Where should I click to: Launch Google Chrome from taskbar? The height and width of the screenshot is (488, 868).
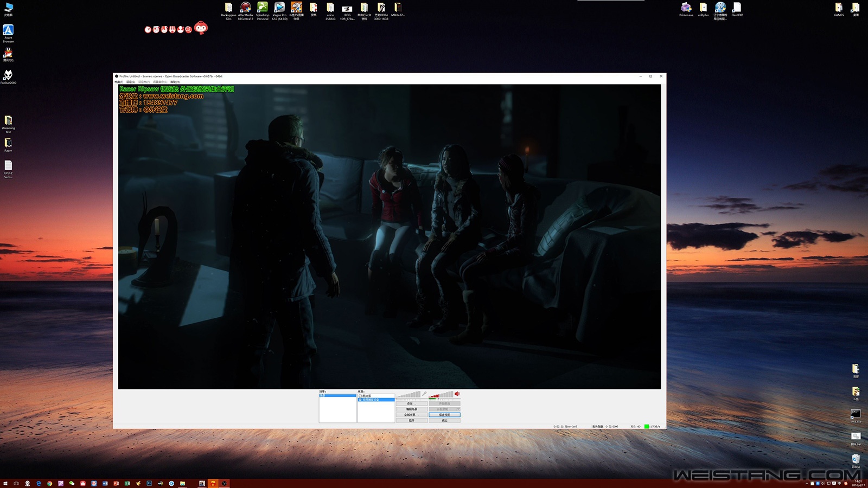coord(49,483)
